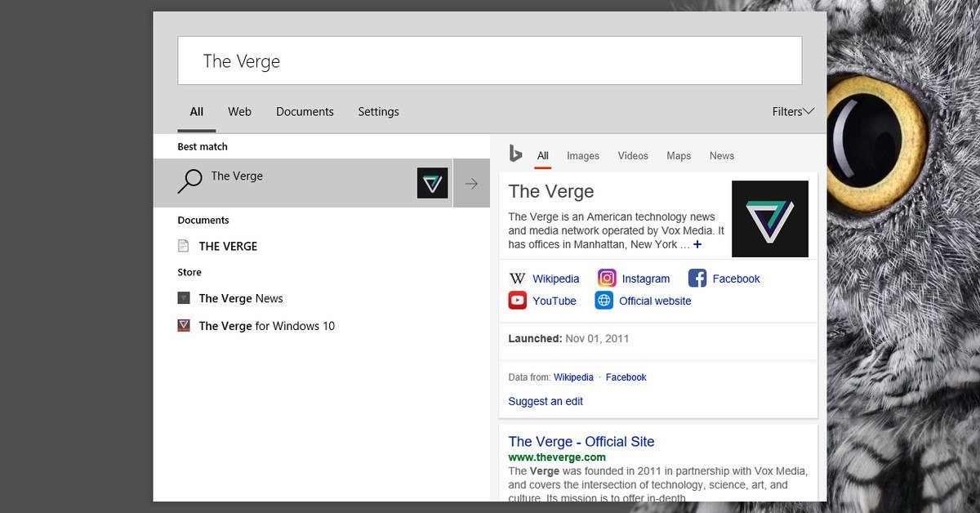Click the YouTube icon
The width and height of the screenshot is (980, 513).
pos(518,301)
